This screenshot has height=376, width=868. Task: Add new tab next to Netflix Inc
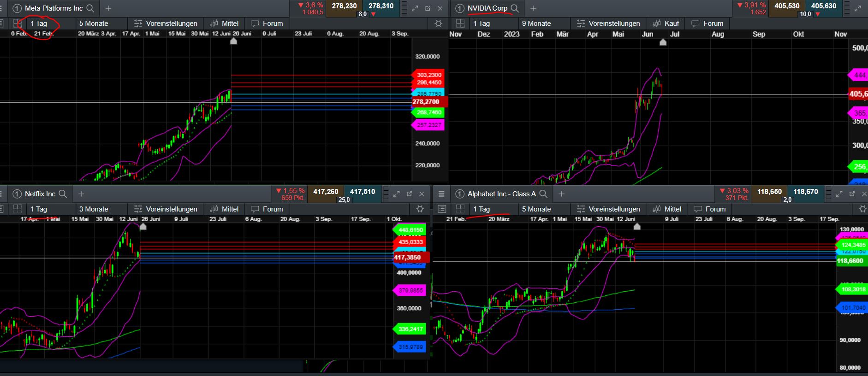click(x=81, y=194)
